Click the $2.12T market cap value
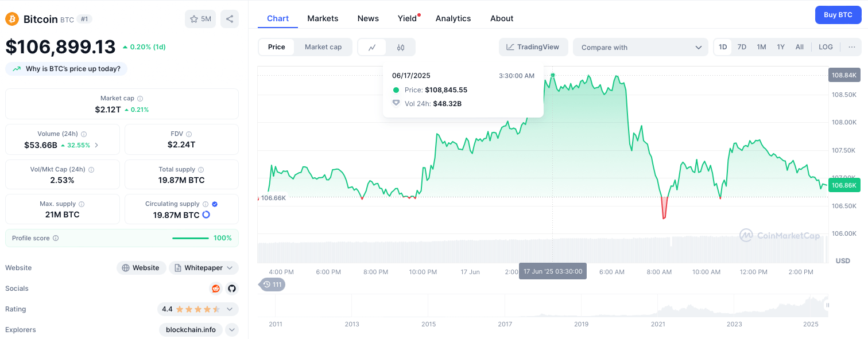Image resolution: width=868 pixels, height=339 pixels. 108,110
